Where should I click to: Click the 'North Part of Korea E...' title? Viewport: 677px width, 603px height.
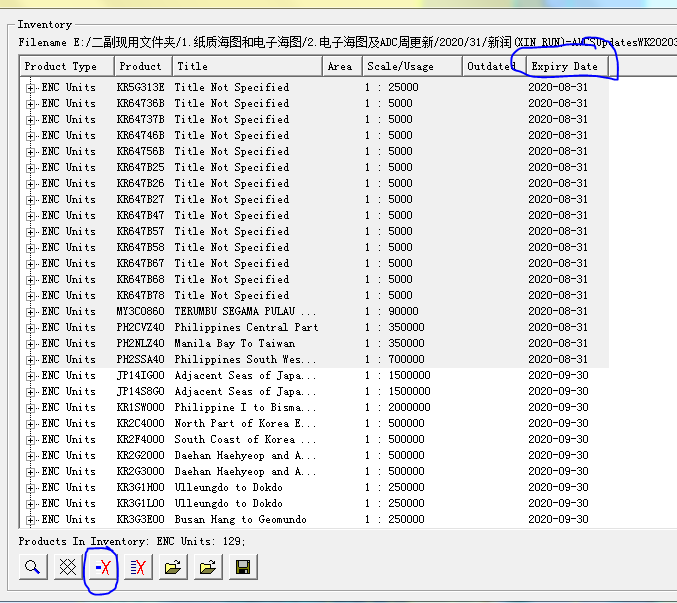tap(245, 423)
